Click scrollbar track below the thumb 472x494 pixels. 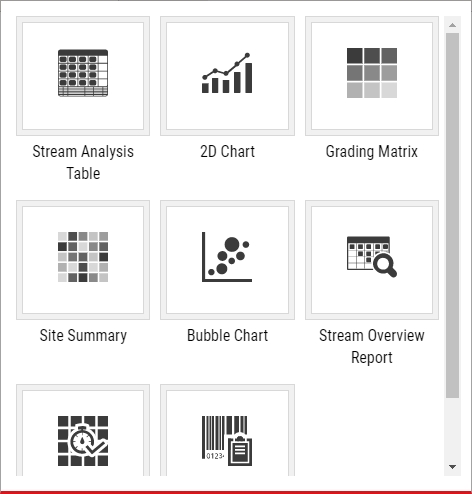[x=452, y=428]
